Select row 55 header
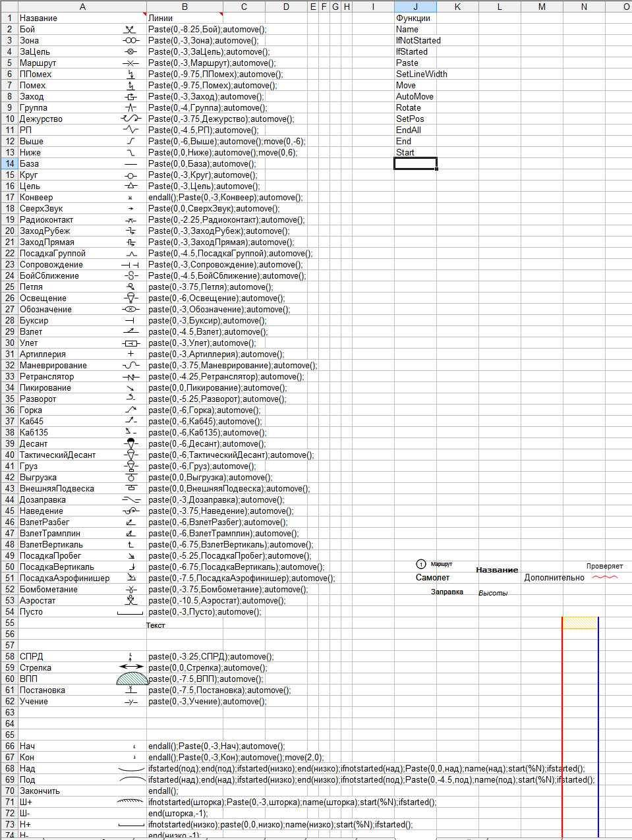Screen dimensions: 632x840 [9, 623]
